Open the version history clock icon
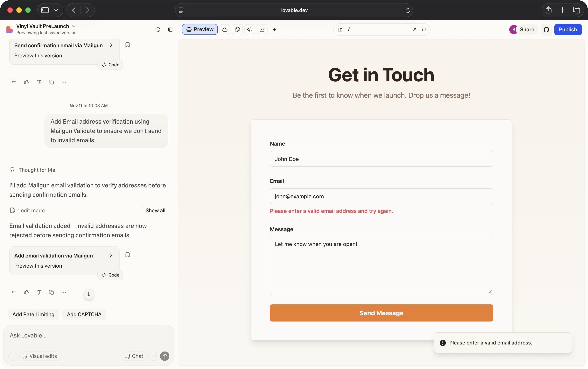588x369 pixels. coord(158,30)
